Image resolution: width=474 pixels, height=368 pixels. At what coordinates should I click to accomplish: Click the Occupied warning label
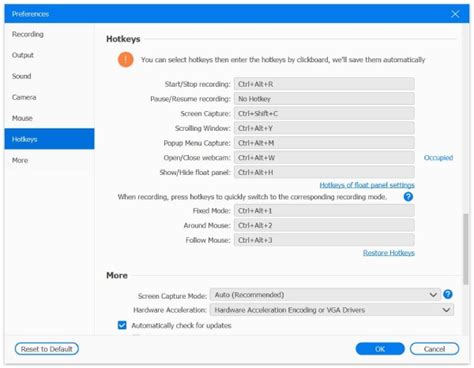click(x=438, y=158)
